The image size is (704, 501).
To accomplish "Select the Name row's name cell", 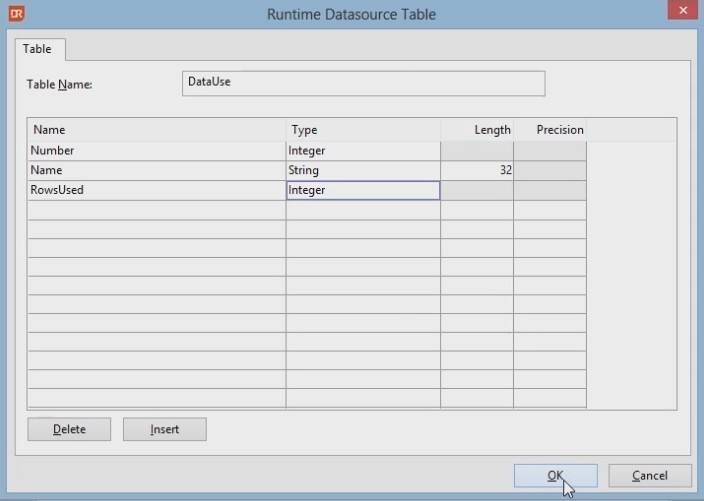I will [156, 171].
